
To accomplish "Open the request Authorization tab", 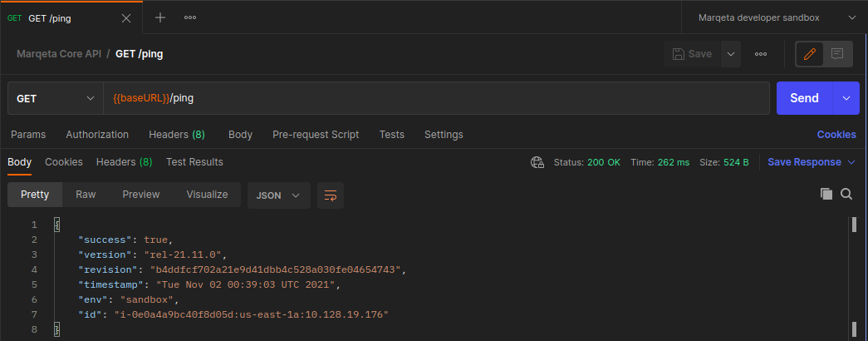I will click(x=97, y=135).
